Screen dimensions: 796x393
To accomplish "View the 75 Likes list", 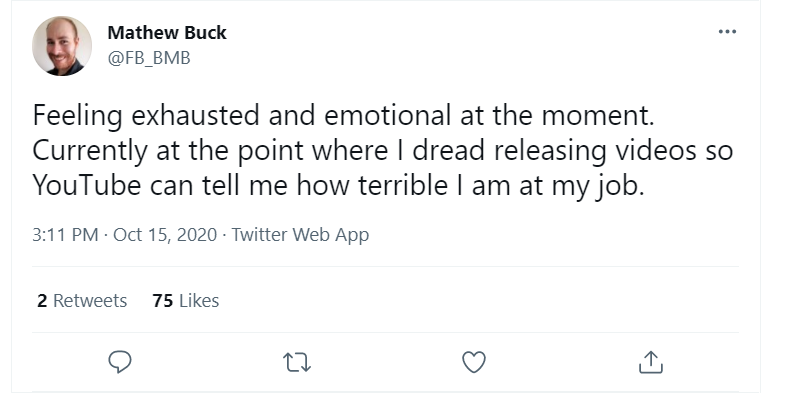I will 186,301.
